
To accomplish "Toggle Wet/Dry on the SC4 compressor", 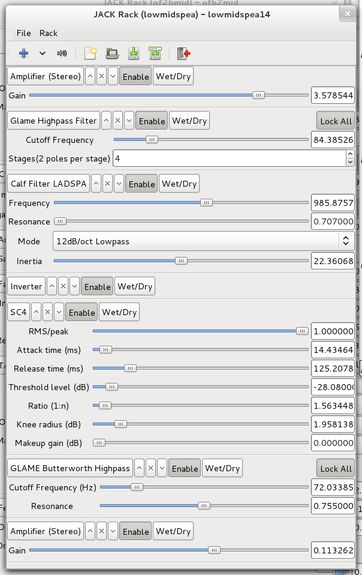I will [x=119, y=312].
